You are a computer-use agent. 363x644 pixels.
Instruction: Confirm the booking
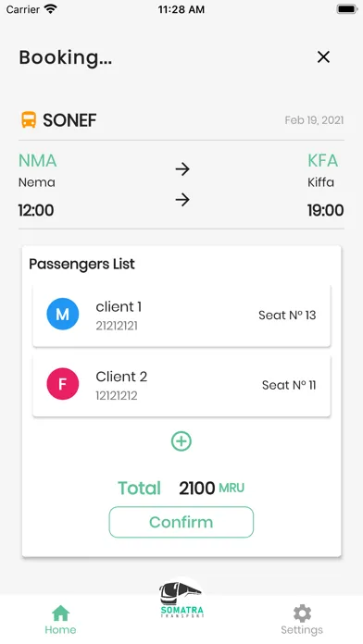pos(181,522)
